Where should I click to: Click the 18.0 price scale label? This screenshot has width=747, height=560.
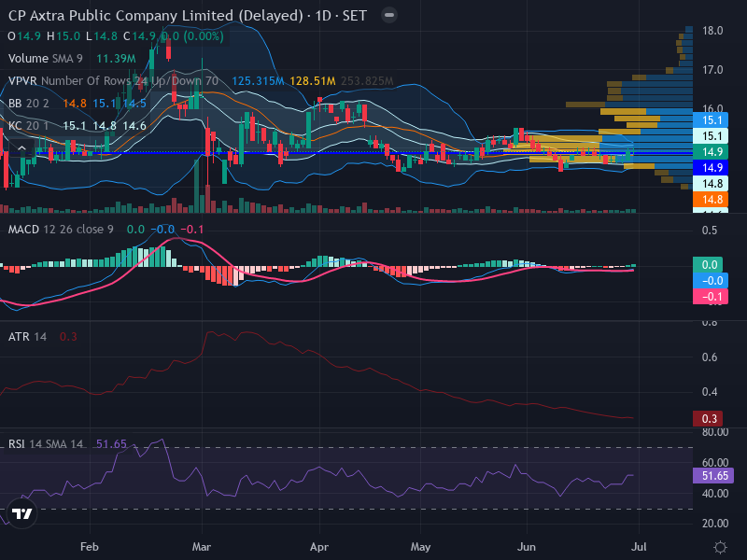click(x=712, y=31)
